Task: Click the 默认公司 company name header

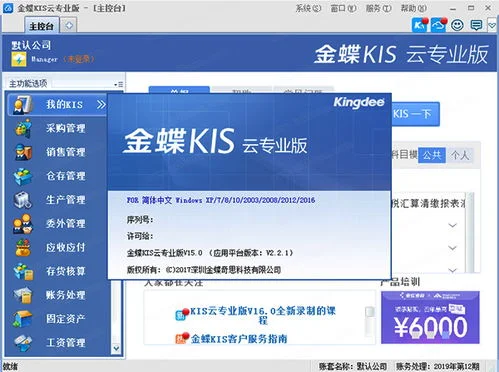Action: pyautogui.click(x=31, y=46)
